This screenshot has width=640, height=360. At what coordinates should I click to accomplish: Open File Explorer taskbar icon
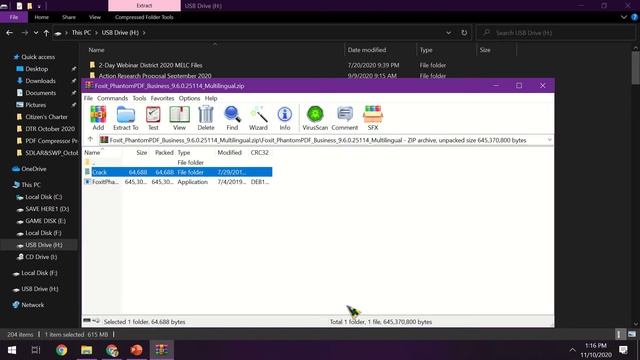[x=87, y=350]
